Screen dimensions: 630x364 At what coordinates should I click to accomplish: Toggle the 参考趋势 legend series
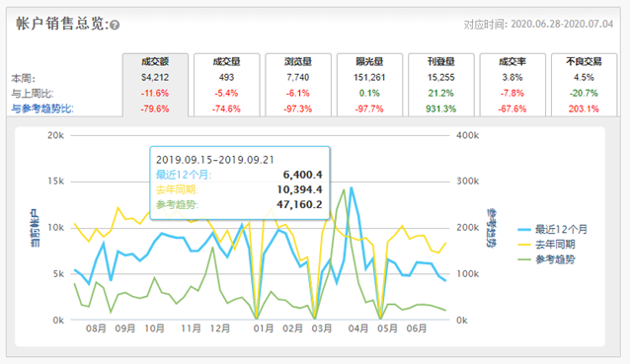(546, 259)
